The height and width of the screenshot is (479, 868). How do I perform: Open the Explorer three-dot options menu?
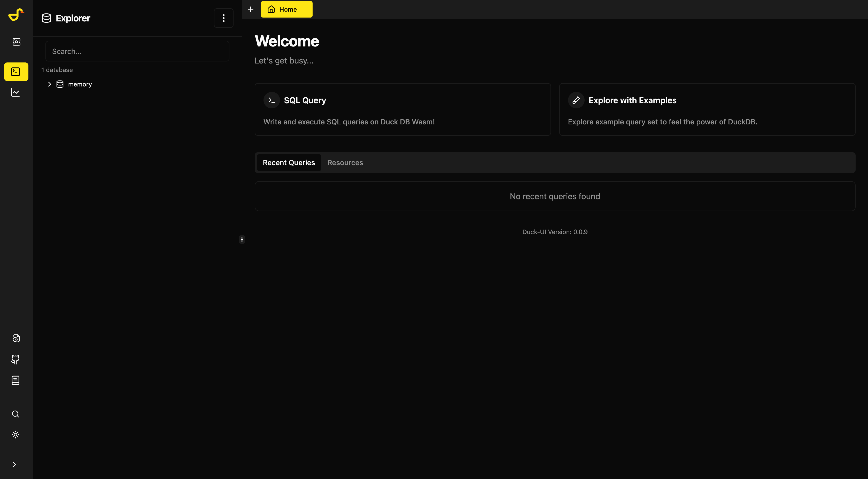[x=224, y=18]
